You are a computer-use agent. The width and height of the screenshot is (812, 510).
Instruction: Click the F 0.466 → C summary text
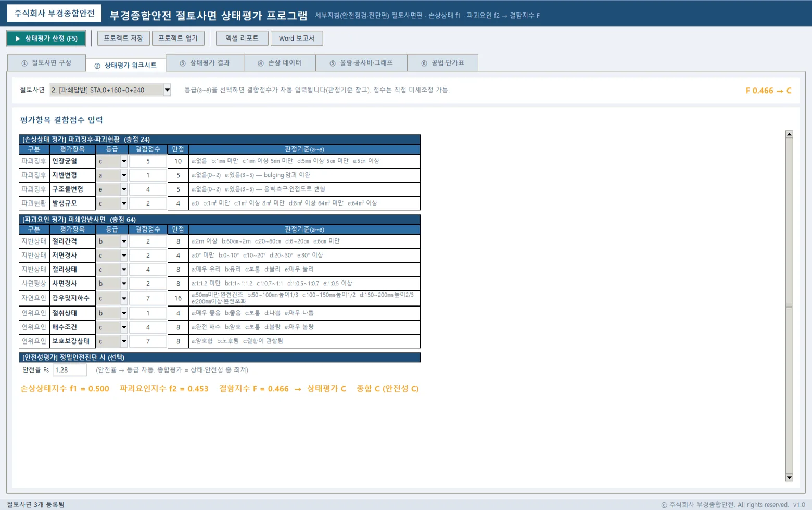point(768,91)
